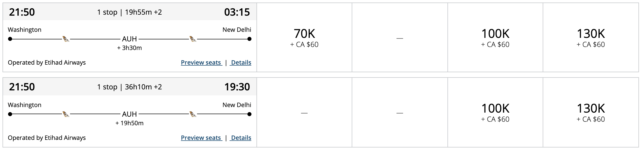Click AUH stopover with 19h50m layover
Screen dimensions: 644x152
click(x=130, y=114)
